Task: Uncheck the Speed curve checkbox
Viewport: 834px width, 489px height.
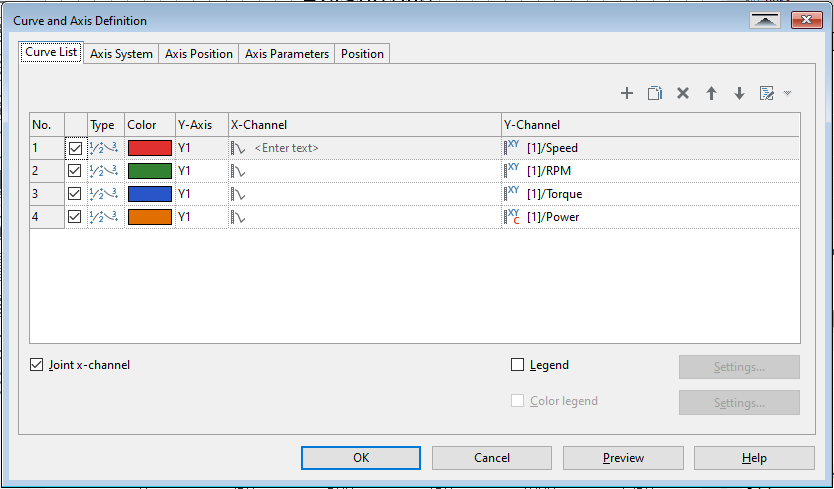Action: pyautogui.click(x=75, y=148)
